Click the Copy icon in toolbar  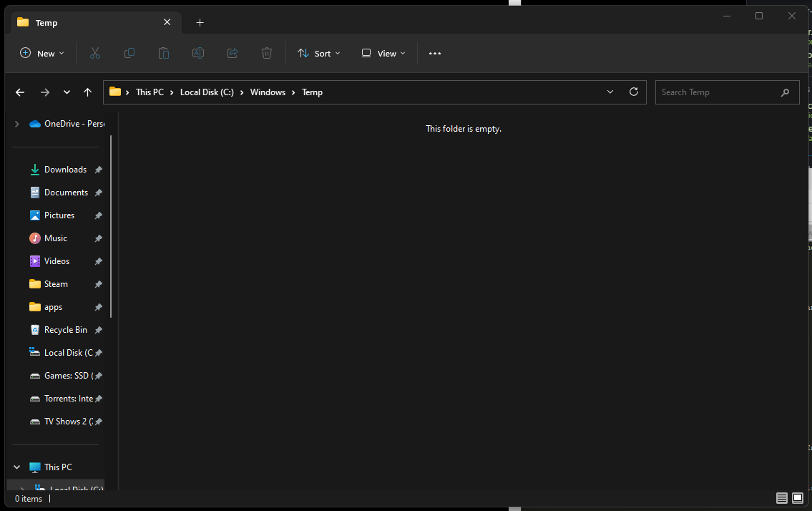(x=129, y=53)
